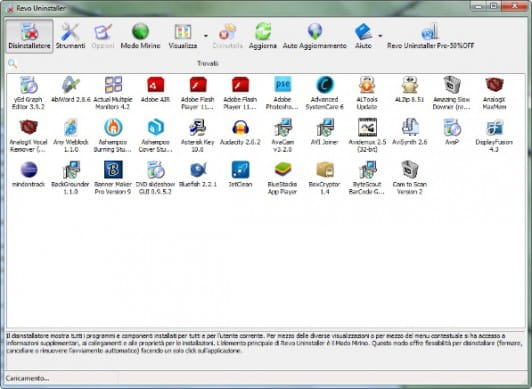
Task: Expand the Visualizza dropdown arrow
Action: (x=206, y=36)
